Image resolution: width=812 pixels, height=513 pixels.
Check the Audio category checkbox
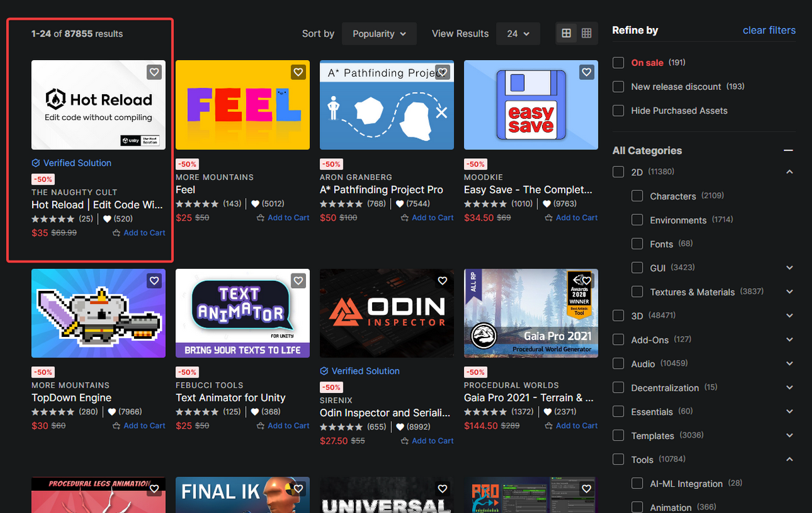tap(618, 364)
